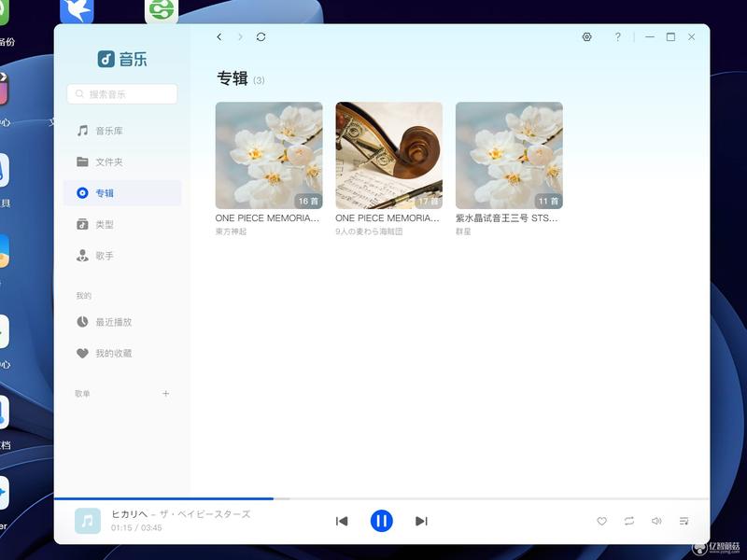Open the volume speaker control
This screenshot has width=747, height=560.
pos(656,521)
